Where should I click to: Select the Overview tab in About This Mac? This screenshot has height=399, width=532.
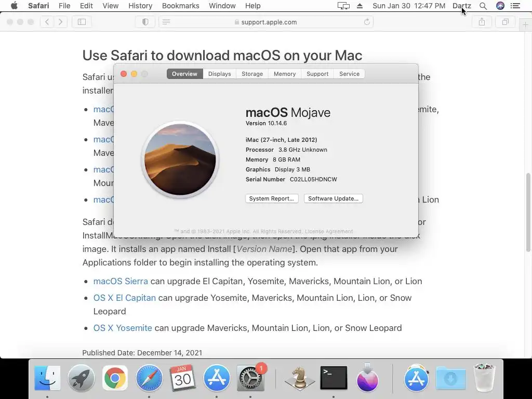tap(184, 74)
